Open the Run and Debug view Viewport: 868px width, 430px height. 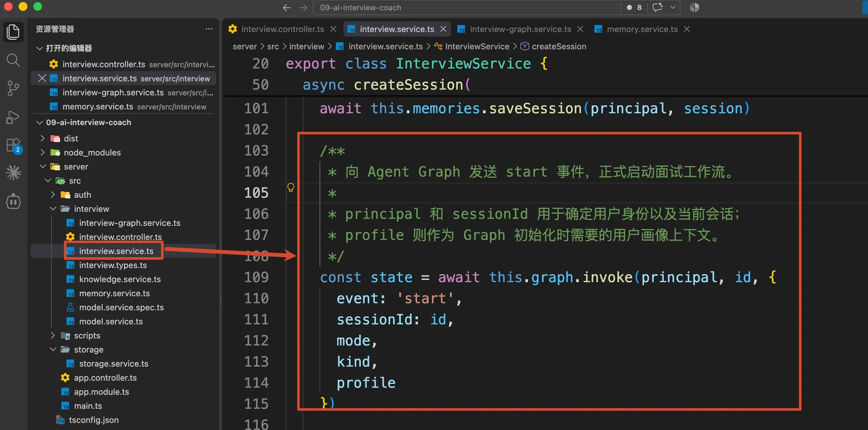(x=13, y=117)
